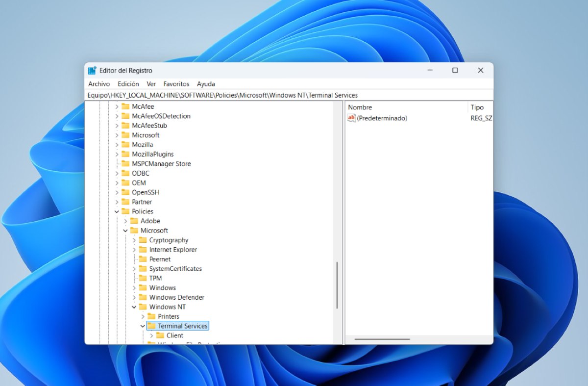Select the Internet Explorer folder icon
Viewport: 588px width, 386px height.
(x=143, y=250)
